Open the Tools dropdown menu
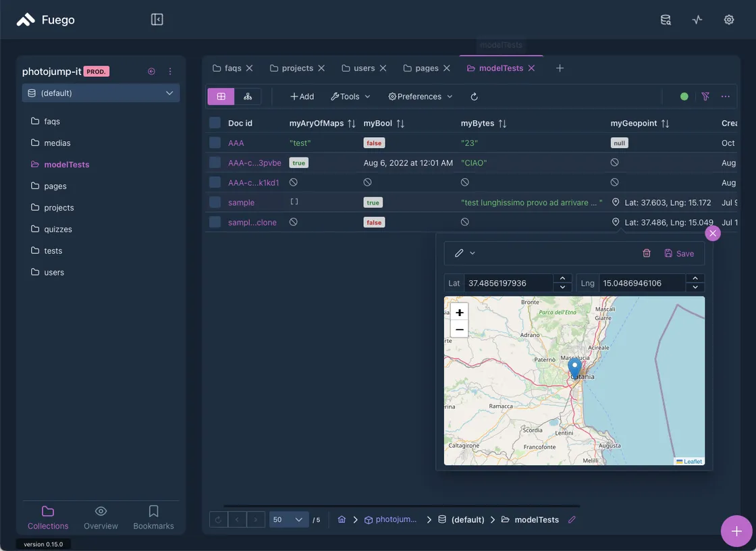Image resolution: width=756 pixels, height=551 pixels. pos(350,97)
